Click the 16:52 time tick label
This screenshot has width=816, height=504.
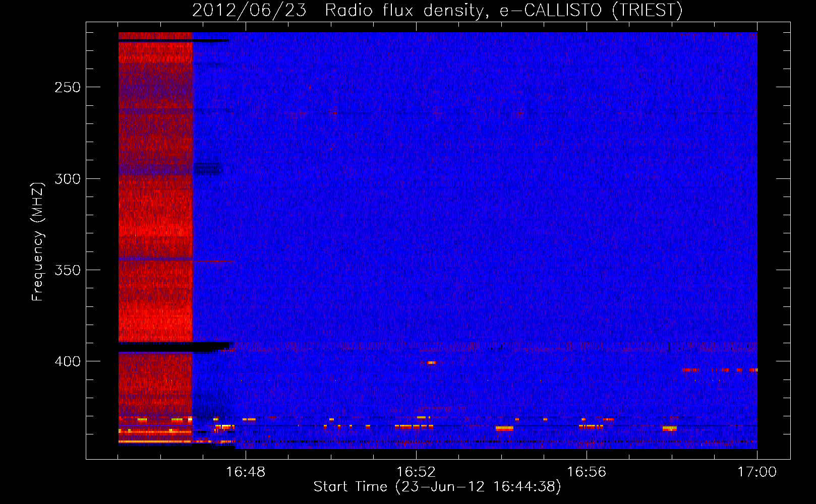[416, 472]
